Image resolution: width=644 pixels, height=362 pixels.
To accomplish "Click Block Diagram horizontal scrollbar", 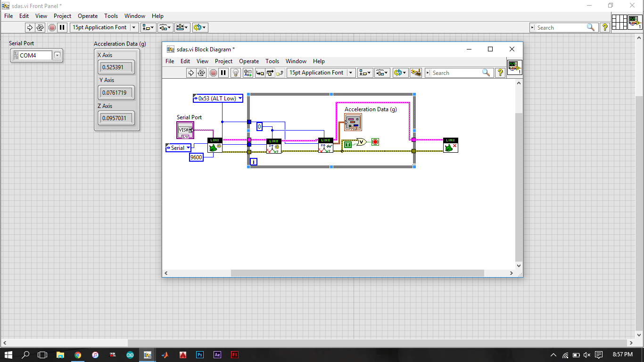I will [357, 273].
